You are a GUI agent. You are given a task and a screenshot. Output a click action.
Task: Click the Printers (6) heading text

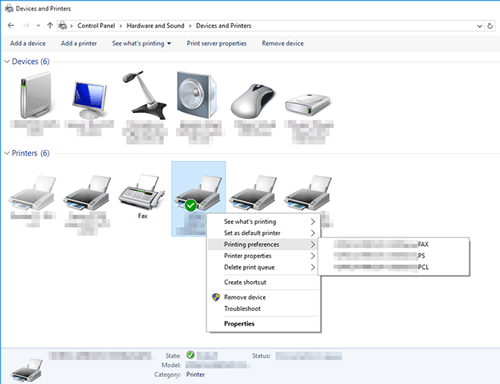point(31,153)
